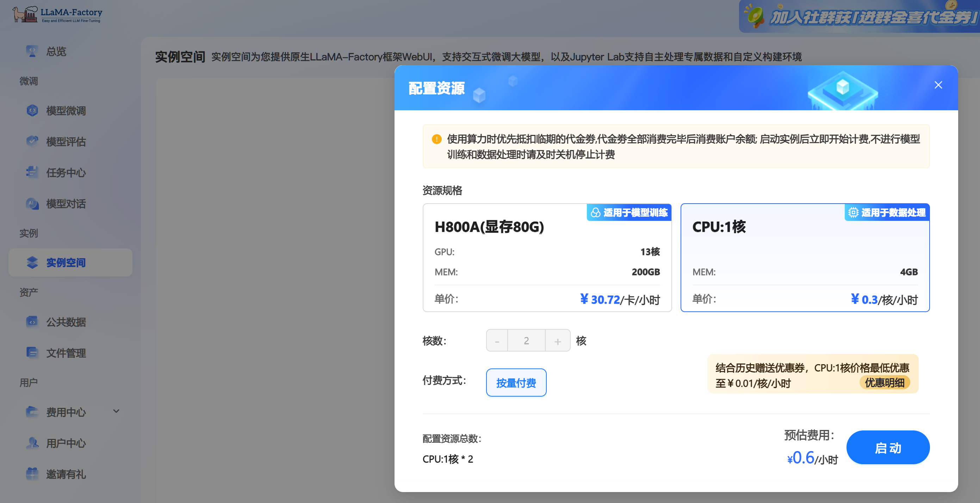Click the core count input field
This screenshot has width=980, height=503.
coord(526,341)
